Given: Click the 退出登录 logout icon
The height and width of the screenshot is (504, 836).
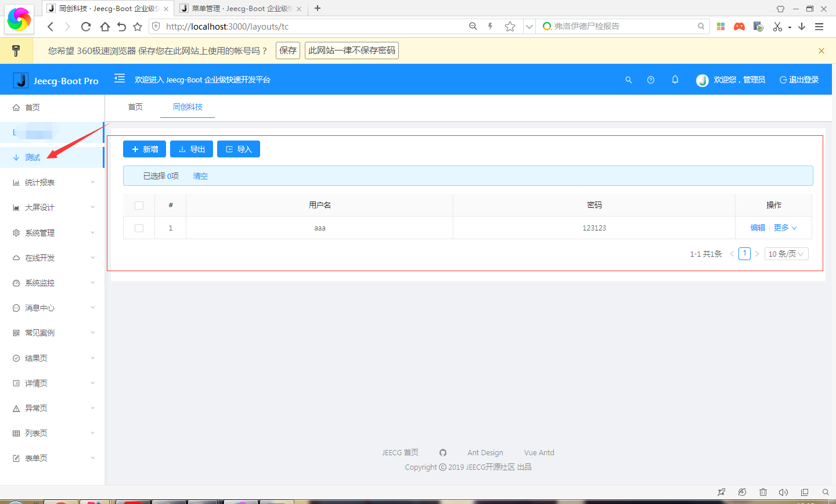Looking at the screenshot, I should (782, 79).
